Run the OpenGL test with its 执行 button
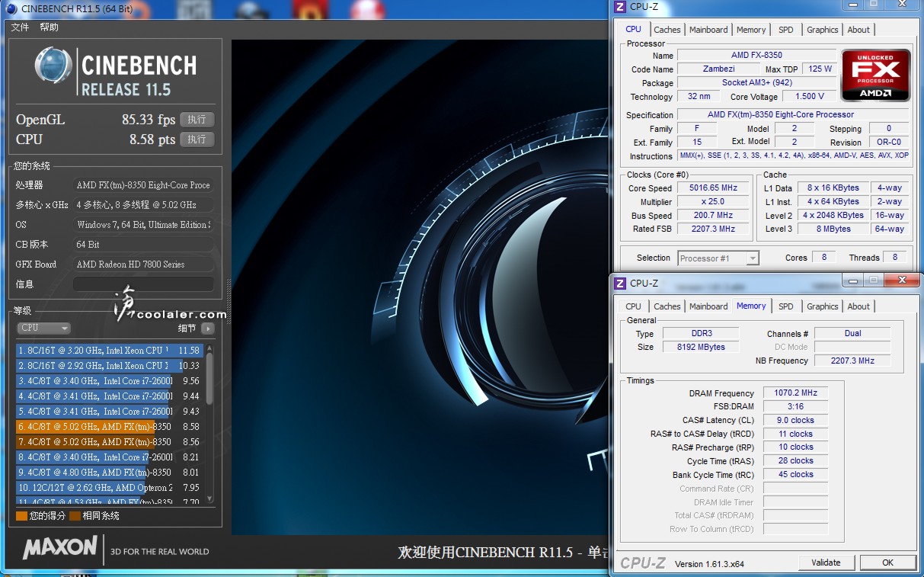 [197, 120]
